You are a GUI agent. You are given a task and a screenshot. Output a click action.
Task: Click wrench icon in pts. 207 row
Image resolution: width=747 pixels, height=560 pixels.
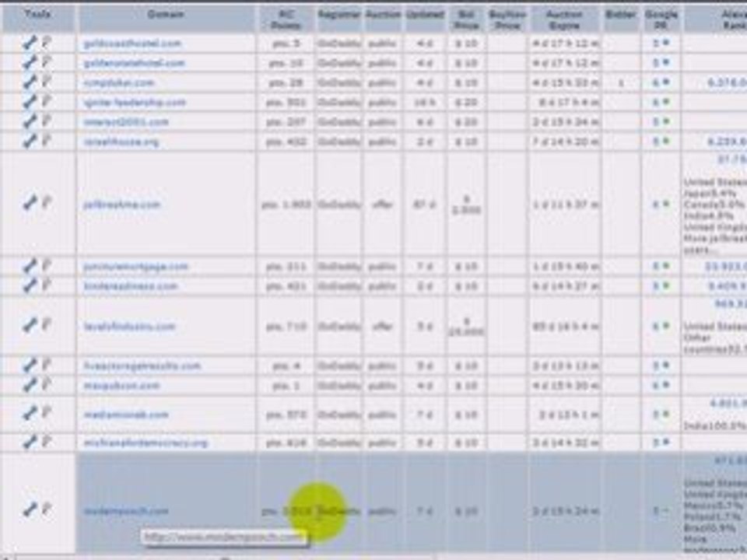point(29,121)
